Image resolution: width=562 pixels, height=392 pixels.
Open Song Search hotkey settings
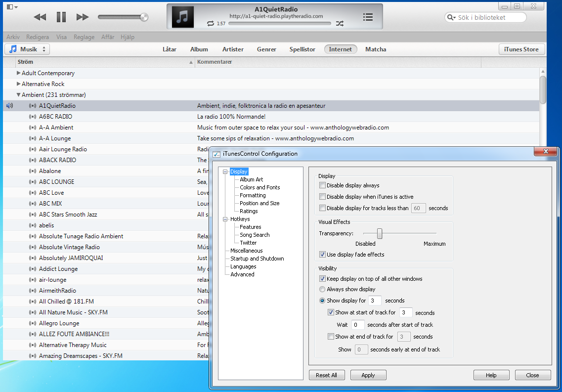pos(255,235)
